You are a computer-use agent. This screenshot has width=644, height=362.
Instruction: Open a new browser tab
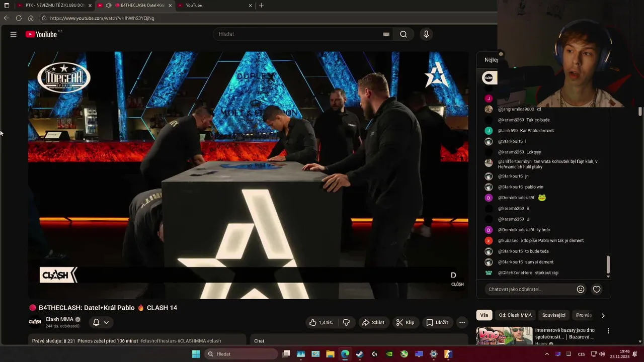261,6
